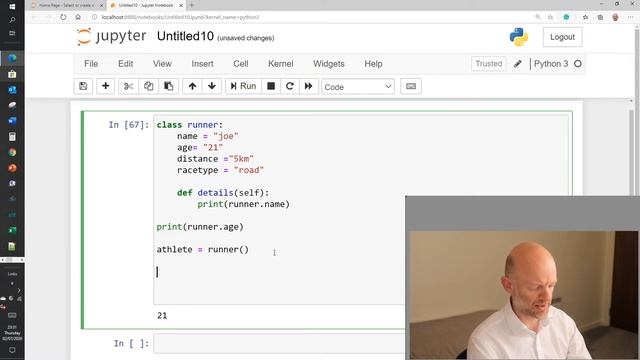The height and width of the screenshot is (360, 640).
Task: Click the code line print(runner.age)
Action: 200,227
